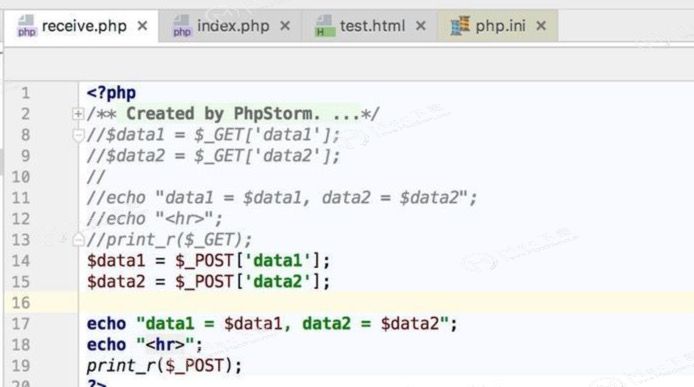Collapse the fold end marker at line 13
Viewport: 694px width, 387px height.
[x=78, y=240]
